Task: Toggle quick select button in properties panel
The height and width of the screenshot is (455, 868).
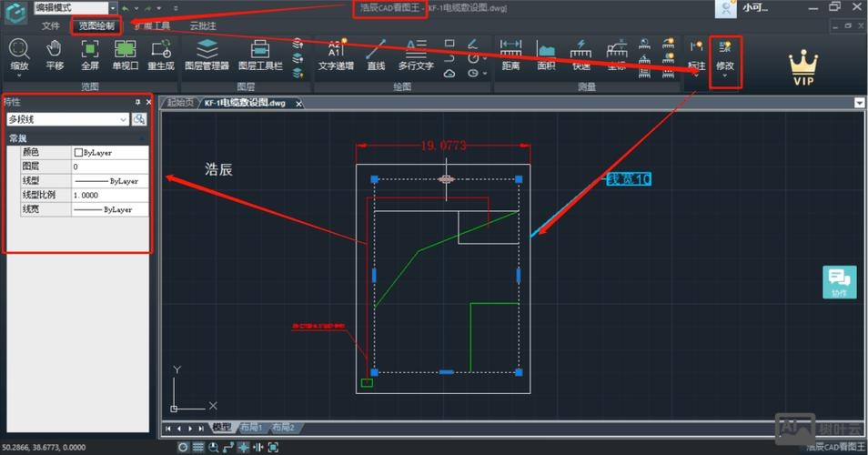Action: [139, 119]
